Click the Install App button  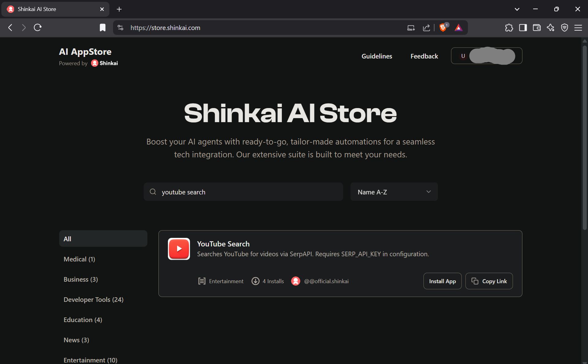(442, 281)
